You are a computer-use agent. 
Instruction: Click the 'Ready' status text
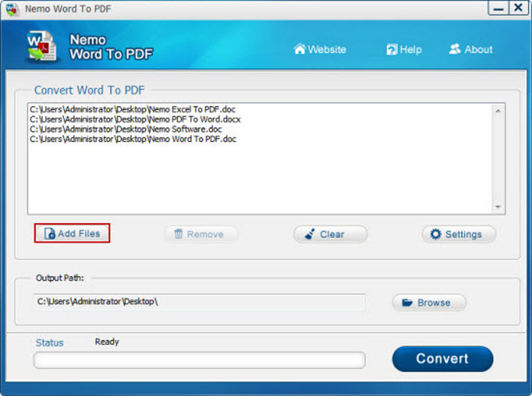[x=107, y=342]
